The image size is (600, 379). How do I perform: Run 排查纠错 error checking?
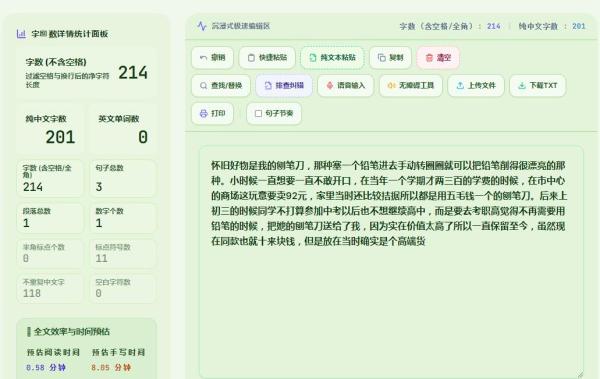284,85
